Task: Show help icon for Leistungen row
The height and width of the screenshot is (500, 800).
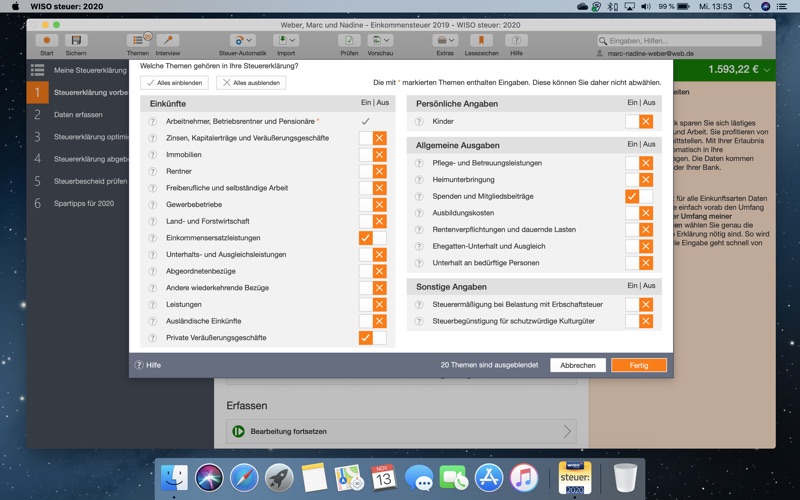Action: pyautogui.click(x=152, y=305)
